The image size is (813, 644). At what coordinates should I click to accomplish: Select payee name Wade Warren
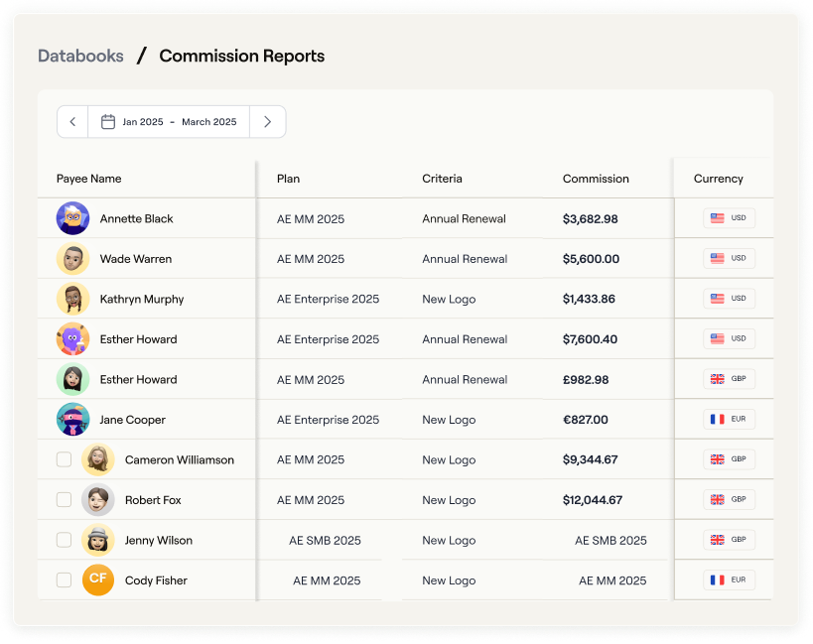click(136, 259)
